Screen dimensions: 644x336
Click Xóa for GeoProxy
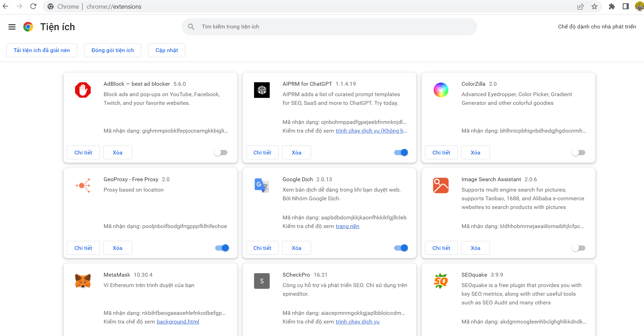(x=117, y=248)
